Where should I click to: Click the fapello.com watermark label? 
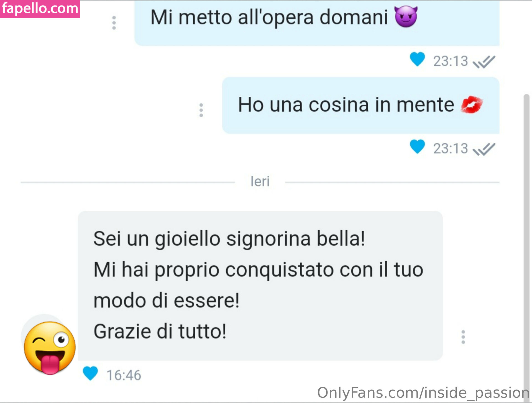(40, 9)
